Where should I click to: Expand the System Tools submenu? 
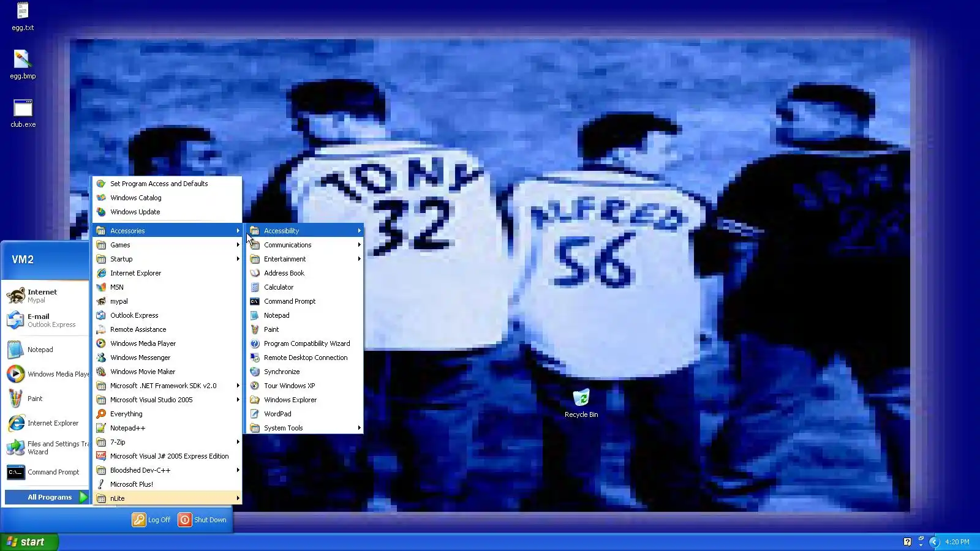click(x=305, y=428)
